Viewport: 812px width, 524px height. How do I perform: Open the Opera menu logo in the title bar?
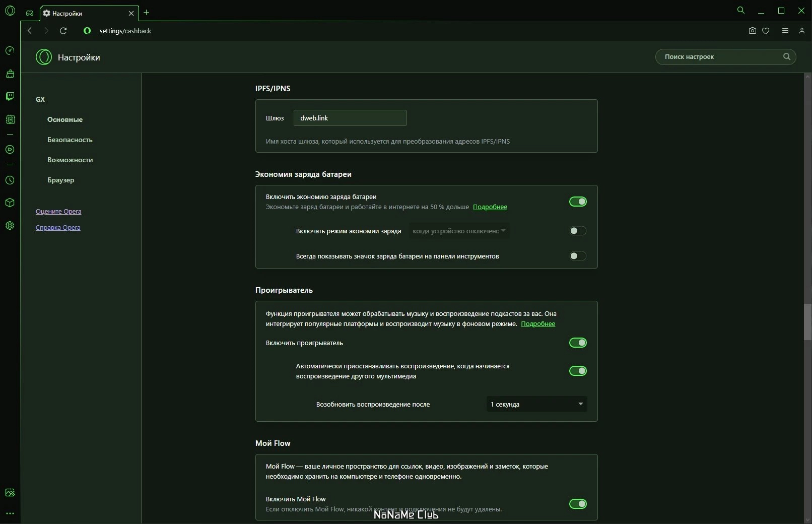[x=10, y=11]
